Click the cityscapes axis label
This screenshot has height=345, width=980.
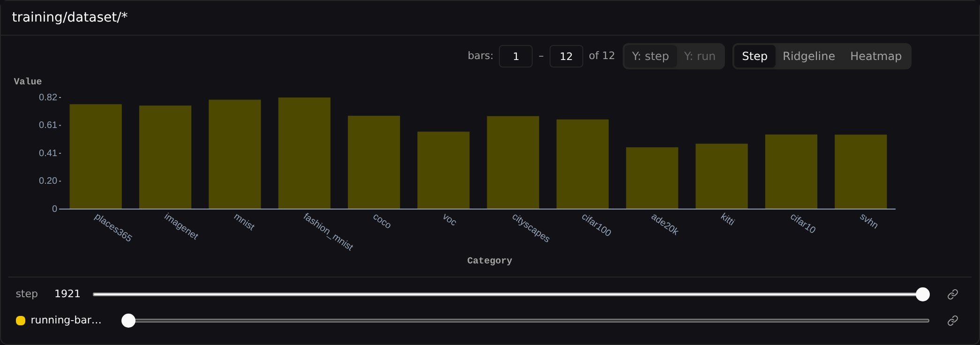[x=531, y=228]
